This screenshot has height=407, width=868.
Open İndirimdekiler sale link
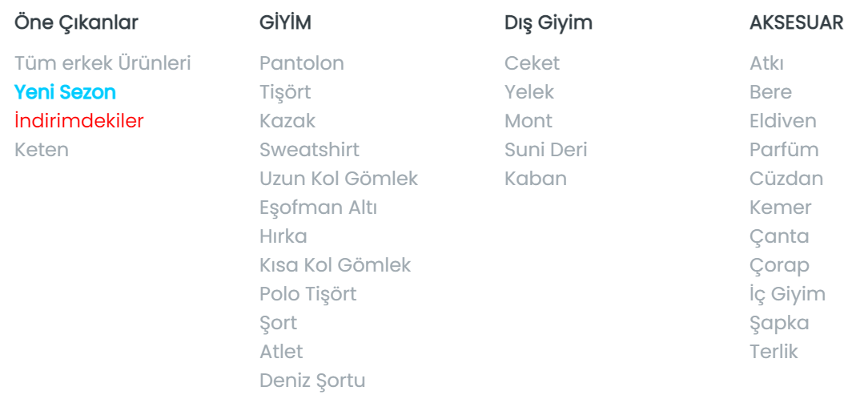pos(79,121)
